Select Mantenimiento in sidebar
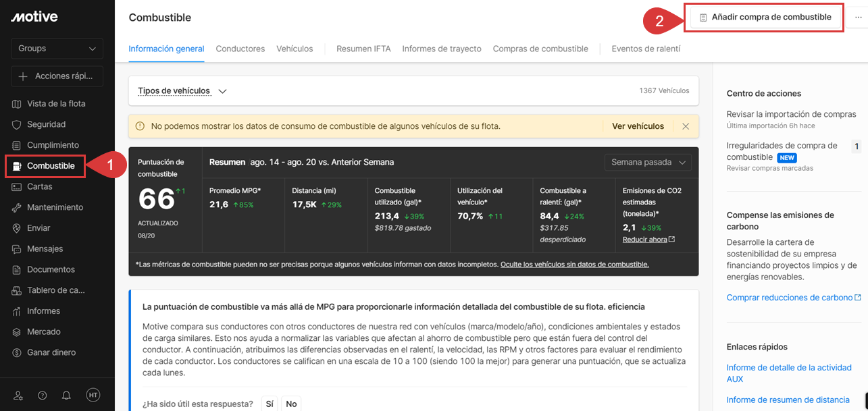Image resolution: width=868 pixels, height=411 pixels. (x=57, y=208)
